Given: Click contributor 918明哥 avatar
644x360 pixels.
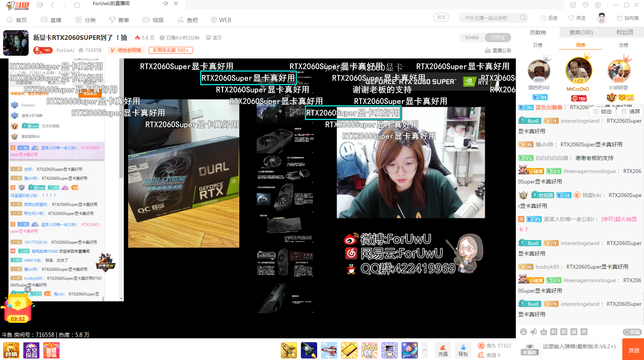Looking at the screenshot, I should [x=618, y=71].
